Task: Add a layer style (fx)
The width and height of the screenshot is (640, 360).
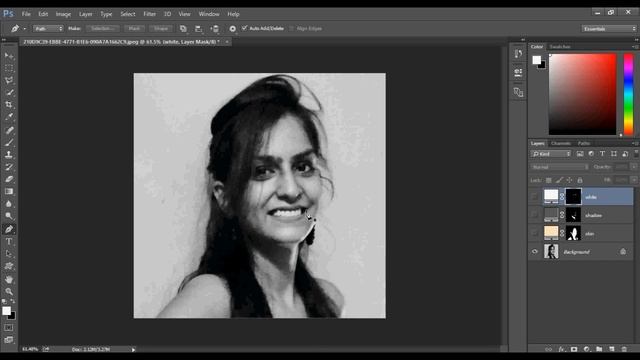Action: (x=562, y=349)
